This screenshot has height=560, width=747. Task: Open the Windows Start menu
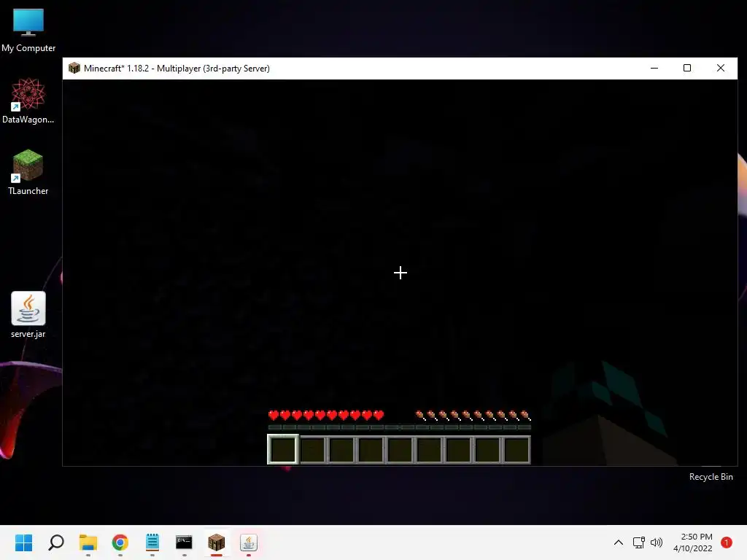(23, 542)
